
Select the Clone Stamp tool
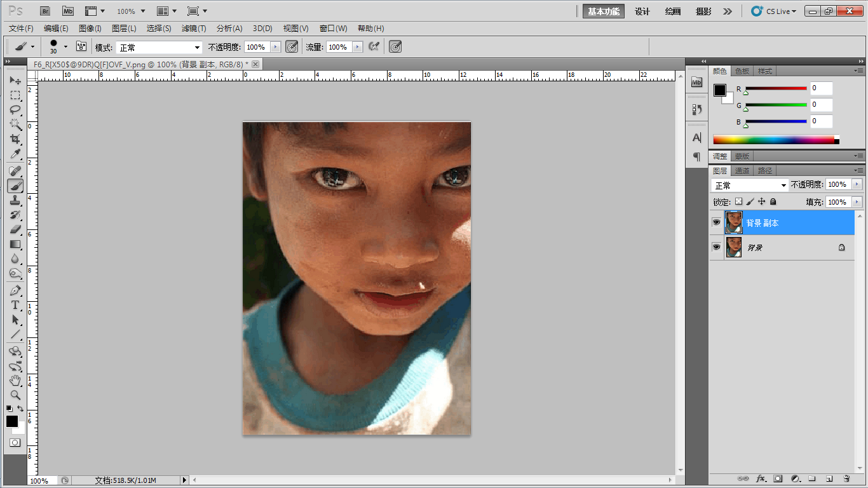[15, 200]
